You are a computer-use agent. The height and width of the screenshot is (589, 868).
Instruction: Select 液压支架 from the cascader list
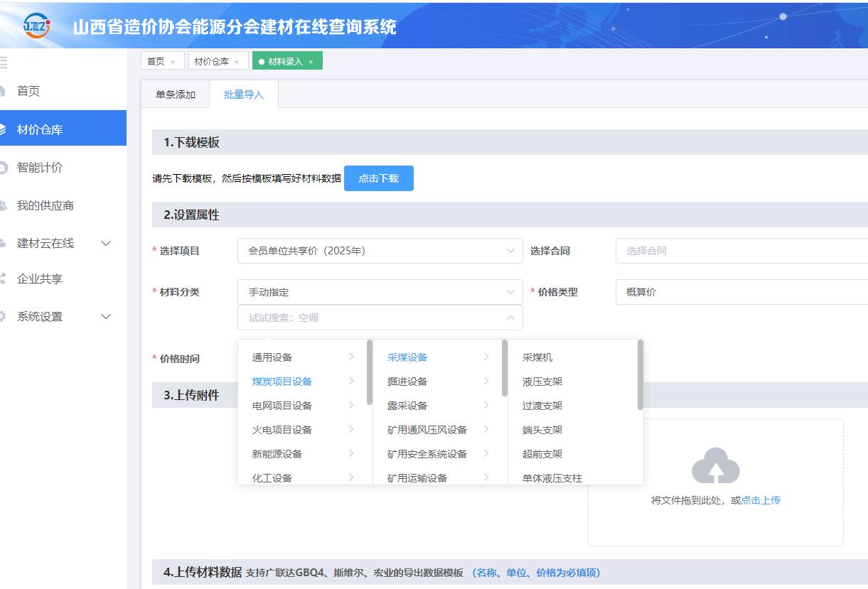click(x=542, y=382)
